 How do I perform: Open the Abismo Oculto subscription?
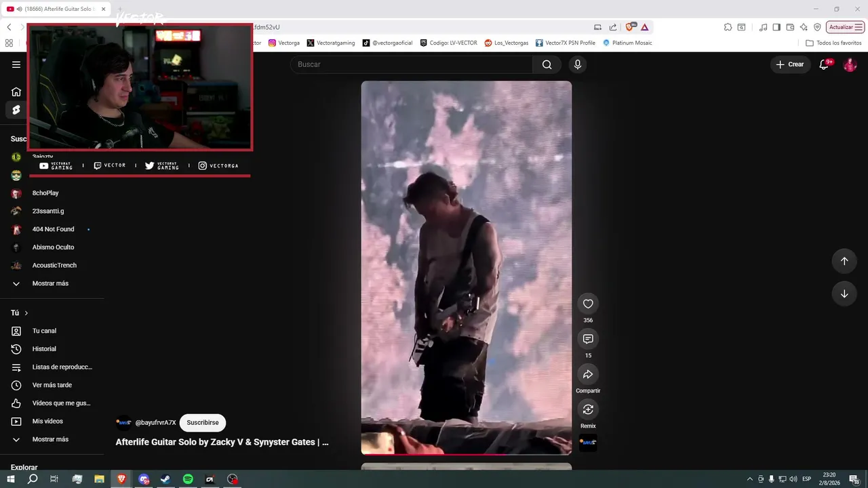pyautogui.click(x=52, y=247)
